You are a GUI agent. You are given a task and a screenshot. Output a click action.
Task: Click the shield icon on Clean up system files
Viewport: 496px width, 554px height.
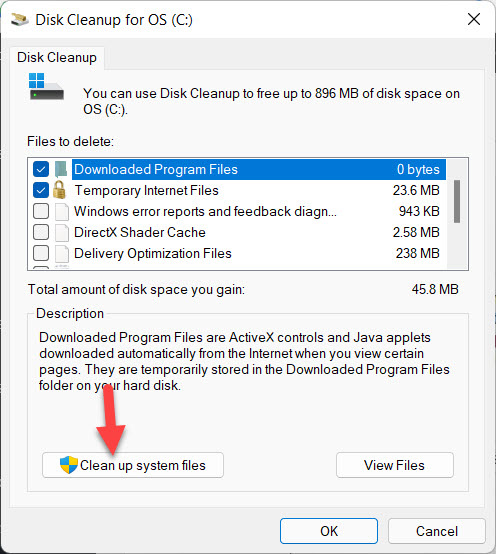(69, 465)
